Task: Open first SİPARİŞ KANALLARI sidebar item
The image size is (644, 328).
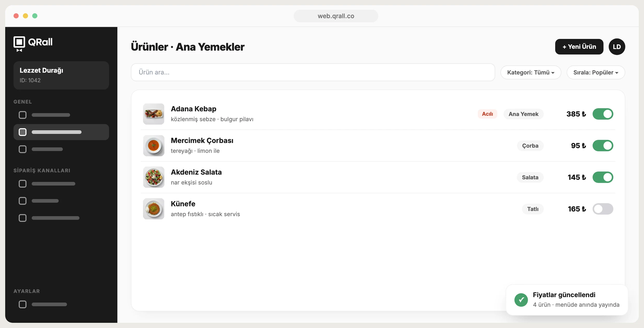Action: [61, 184]
